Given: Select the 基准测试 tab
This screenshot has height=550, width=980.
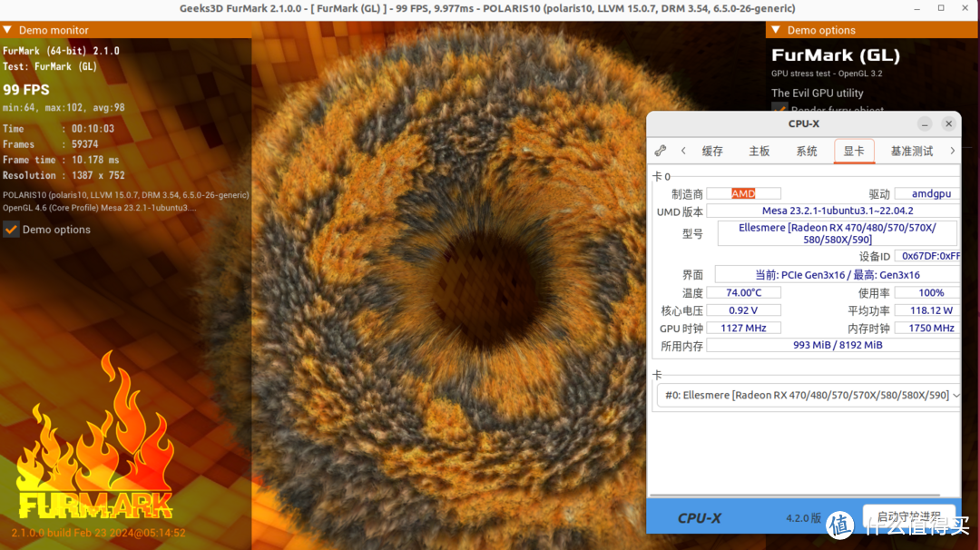Looking at the screenshot, I should 911,151.
